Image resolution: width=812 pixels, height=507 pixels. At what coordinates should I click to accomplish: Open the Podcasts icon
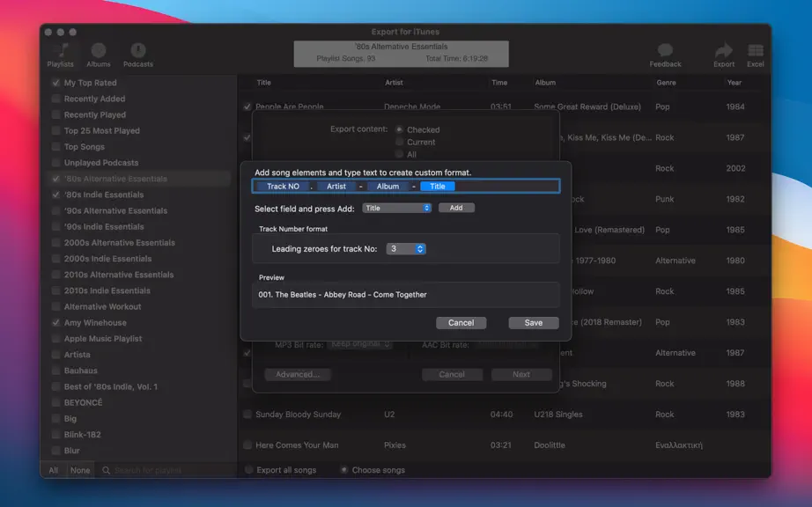pyautogui.click(x=137, y=51)
